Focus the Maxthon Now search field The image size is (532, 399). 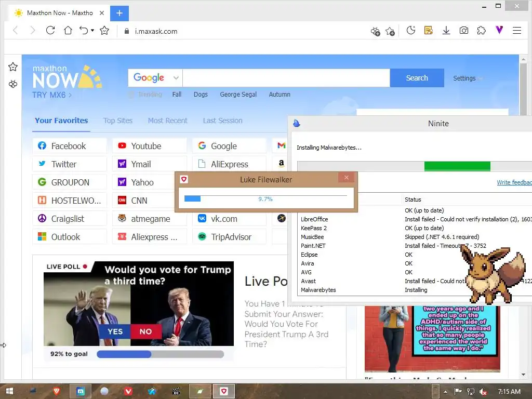286,78
